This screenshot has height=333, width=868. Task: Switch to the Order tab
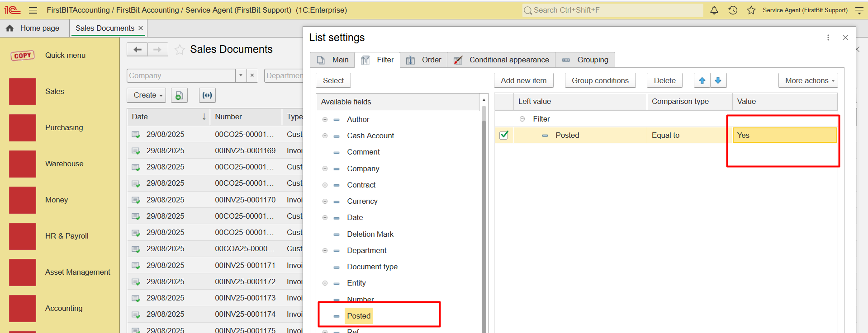click(424, 60)
